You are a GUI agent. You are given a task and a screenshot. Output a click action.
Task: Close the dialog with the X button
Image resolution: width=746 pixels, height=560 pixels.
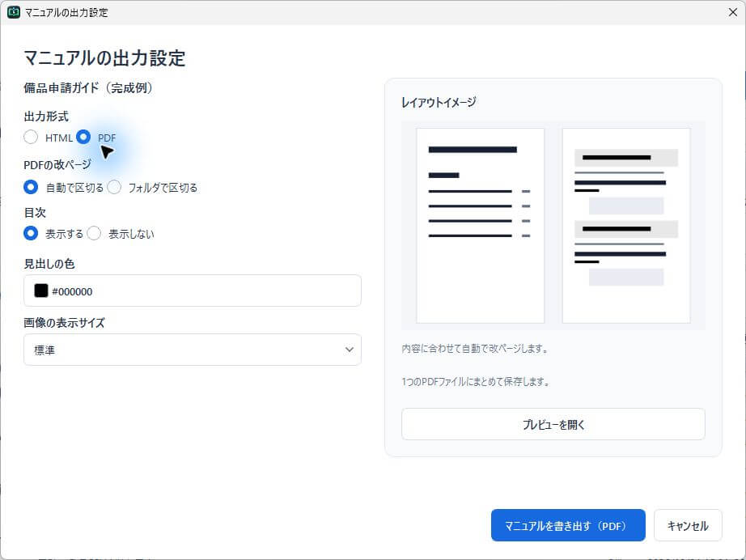tap(733, 12)
